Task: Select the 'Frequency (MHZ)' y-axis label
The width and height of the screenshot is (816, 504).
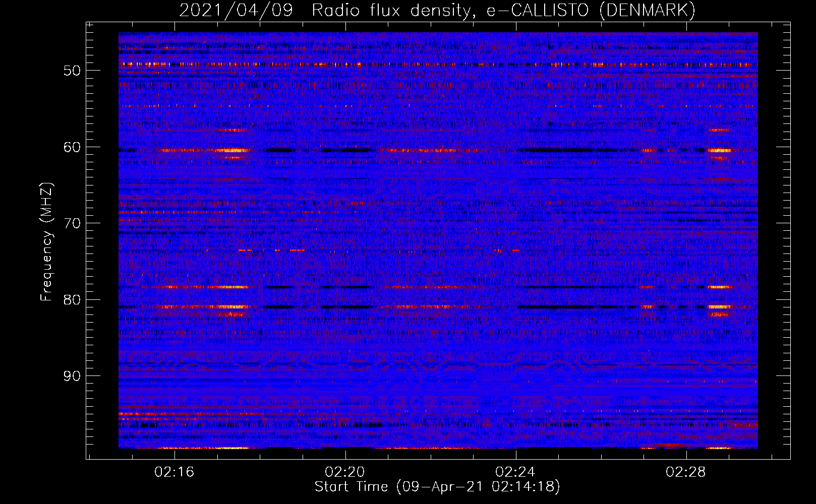Action: (46, 242)
